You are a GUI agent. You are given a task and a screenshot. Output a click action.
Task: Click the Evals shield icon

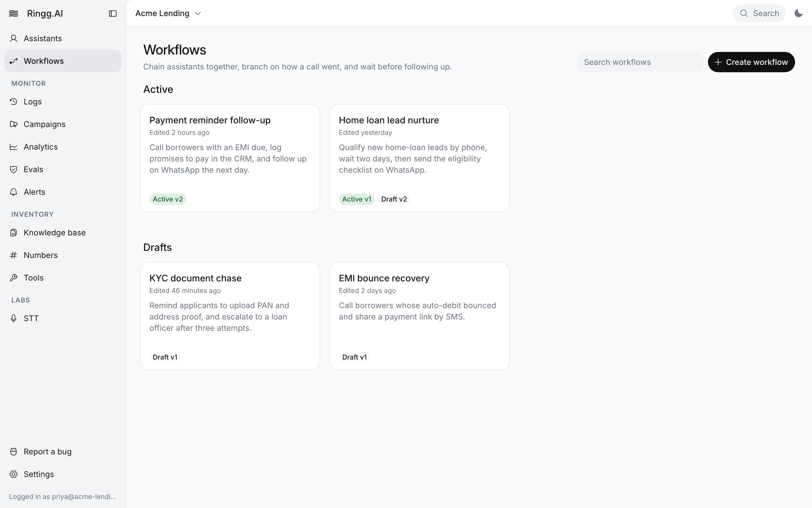[x=14, y=169]
